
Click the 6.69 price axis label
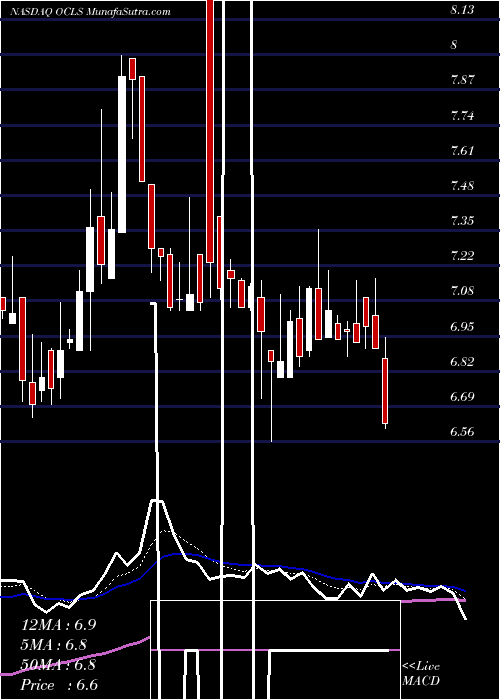point(462,396)
